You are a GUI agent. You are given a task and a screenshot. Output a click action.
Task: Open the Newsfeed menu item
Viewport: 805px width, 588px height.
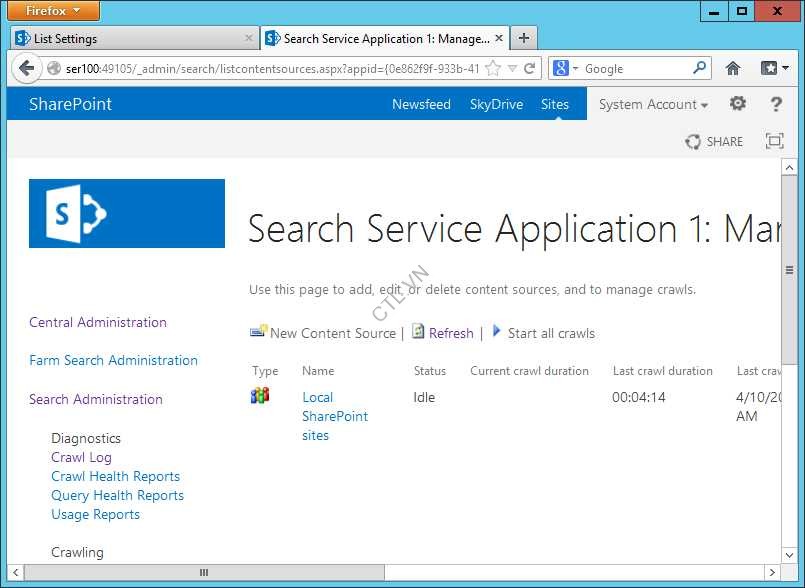421,104
